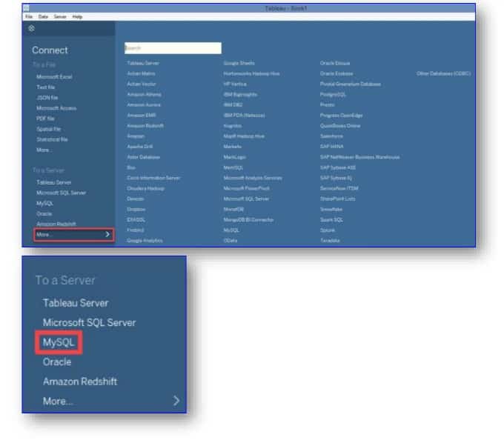Select Amazon Redshift in the Connect sidebar
504x443 pixels.
coord(56,224)
